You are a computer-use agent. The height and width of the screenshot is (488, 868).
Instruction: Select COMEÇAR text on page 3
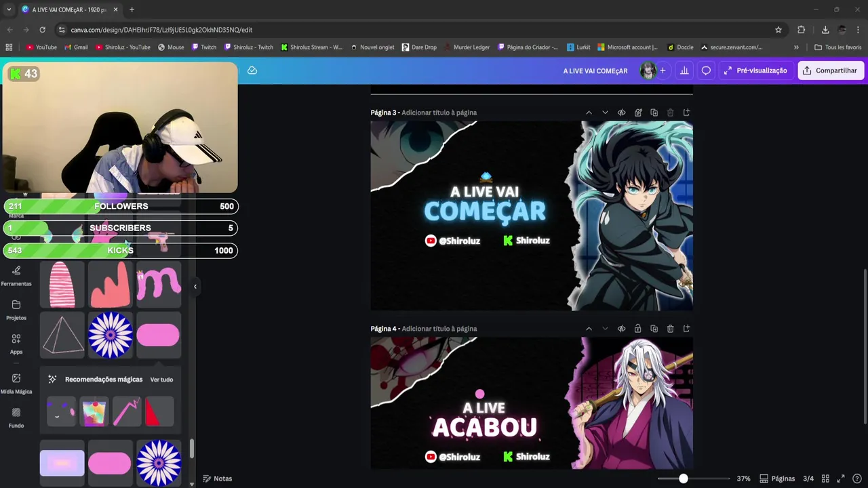coord(485,211)
